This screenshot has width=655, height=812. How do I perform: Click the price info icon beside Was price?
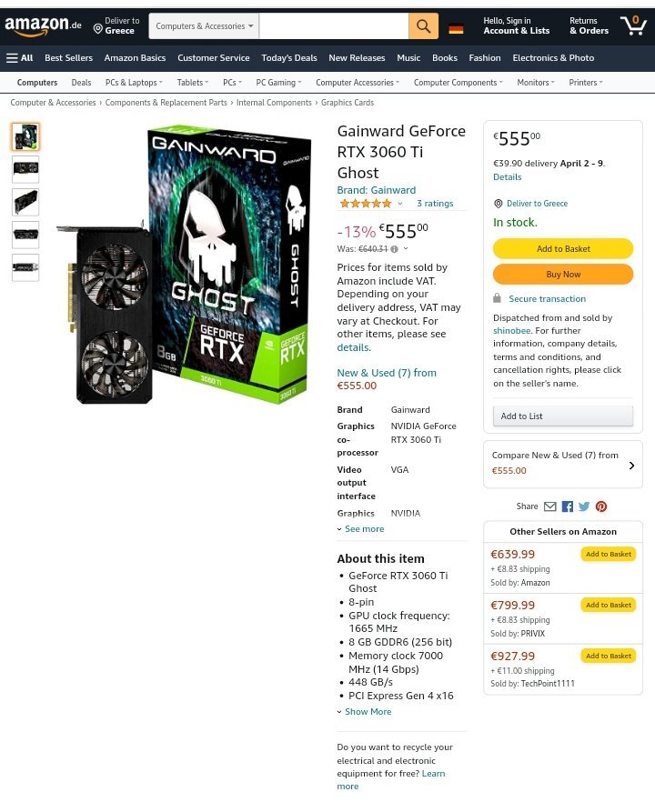coord(394,249)
